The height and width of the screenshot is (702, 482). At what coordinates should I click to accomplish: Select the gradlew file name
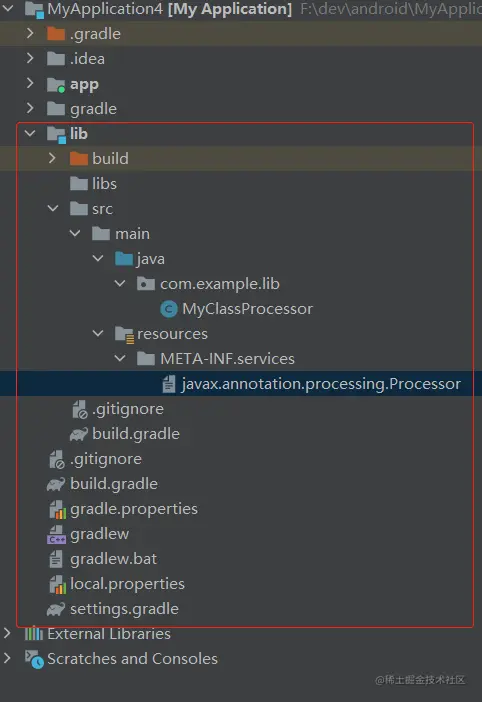(x=99, y=534)
